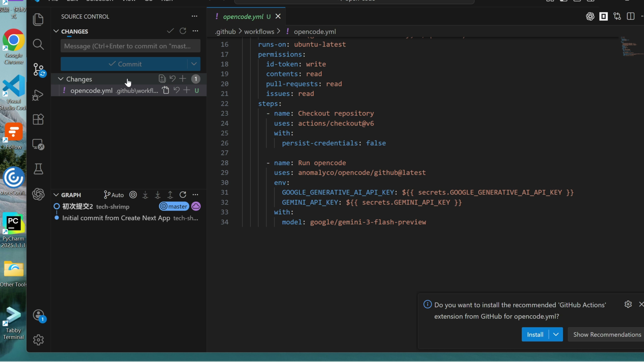Stage opencode.yml with its plus icon
This screenshot has width=644, height=362.
click(x=186, y=90)
